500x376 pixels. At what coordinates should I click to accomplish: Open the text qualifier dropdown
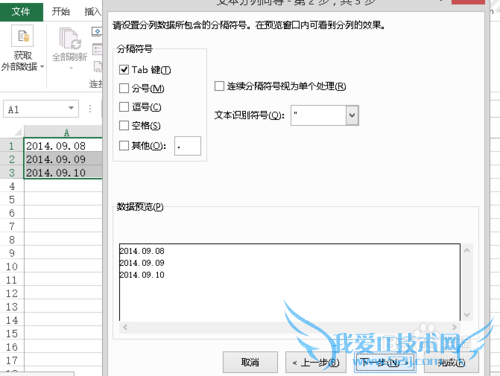pos(352,115)
